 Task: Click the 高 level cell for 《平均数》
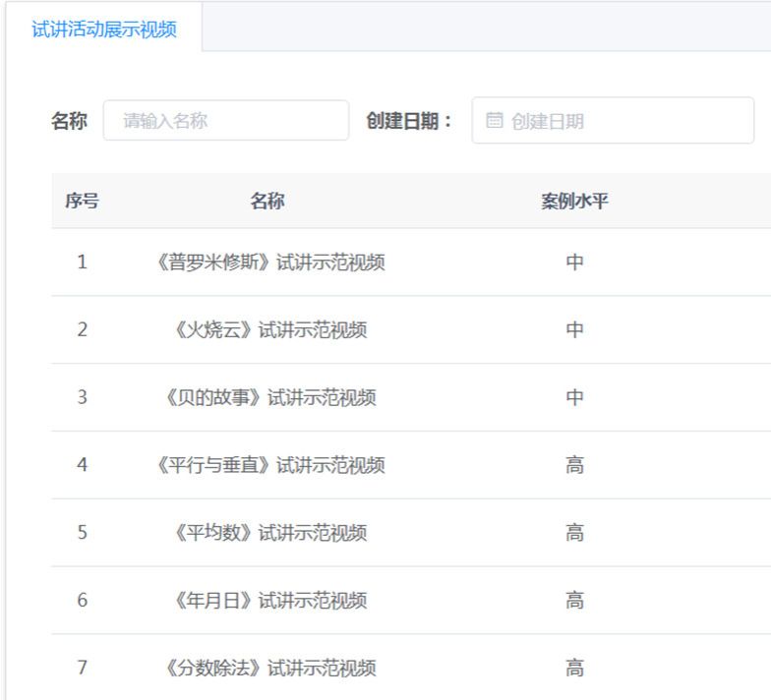[x=574, y=533]
